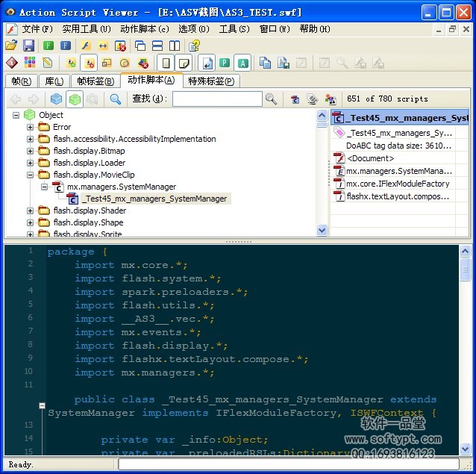This screenshot has width=476, height=474.
Task: Click the tags icon in script toolbar
Action: tap(313, 99)
